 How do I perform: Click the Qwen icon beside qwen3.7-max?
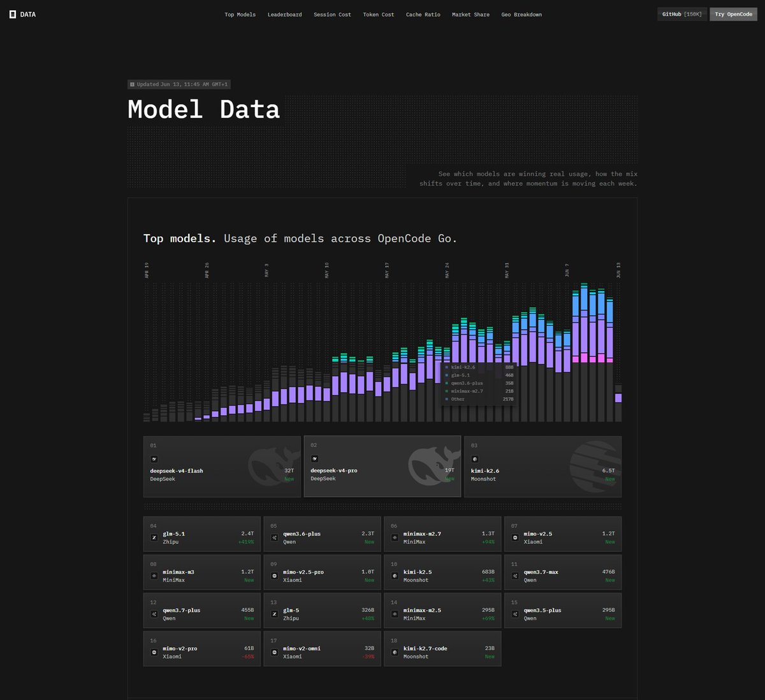pos(515,576)
